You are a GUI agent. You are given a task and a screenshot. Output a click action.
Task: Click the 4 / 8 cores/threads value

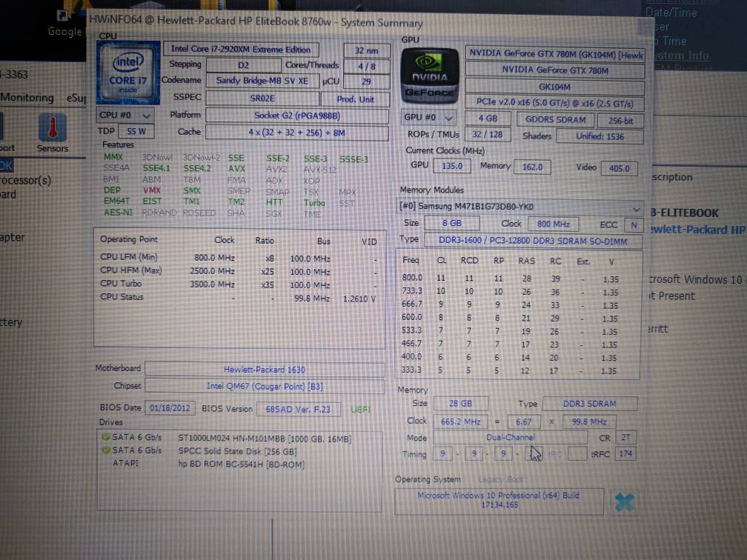click(366, 67)
